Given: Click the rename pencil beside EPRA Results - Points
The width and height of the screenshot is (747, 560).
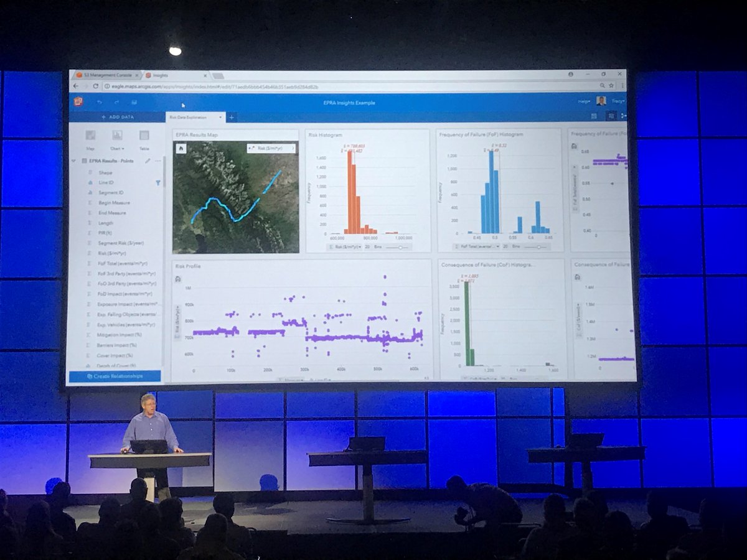Looking at the screenshot, I should click(148, 161).
